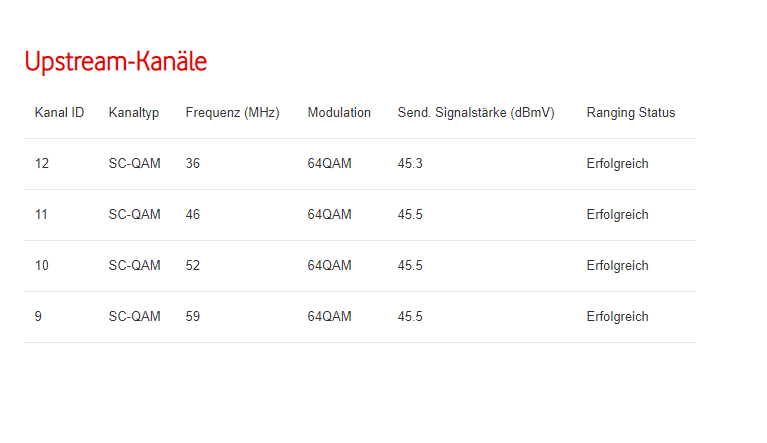Select the frequency value 46
This screenshot has height=443, width=767.
pyautogui.click(x=193, y=215)
